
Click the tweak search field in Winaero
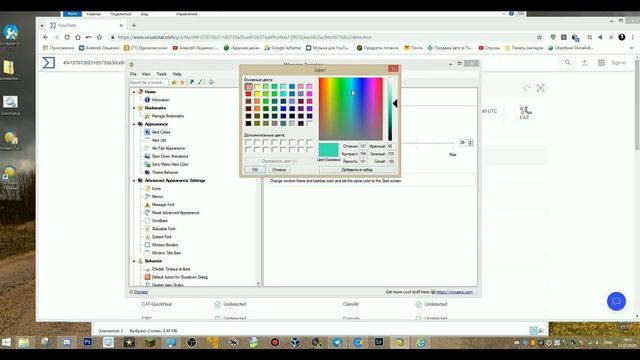148,82
